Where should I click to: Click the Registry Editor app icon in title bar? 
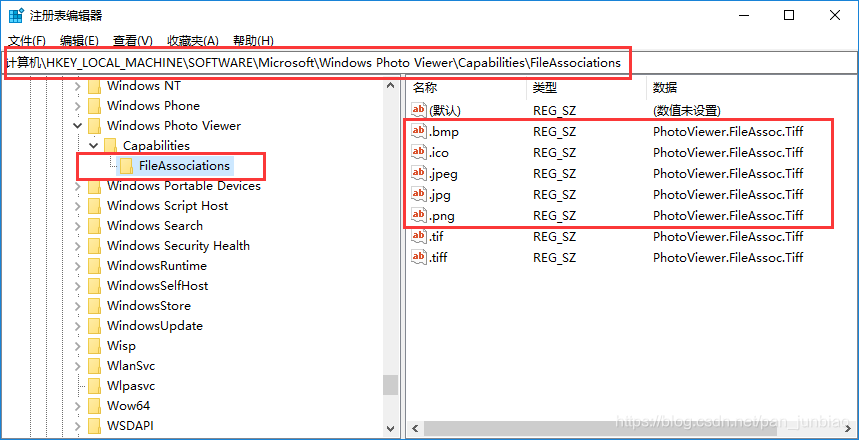point(16,15)
